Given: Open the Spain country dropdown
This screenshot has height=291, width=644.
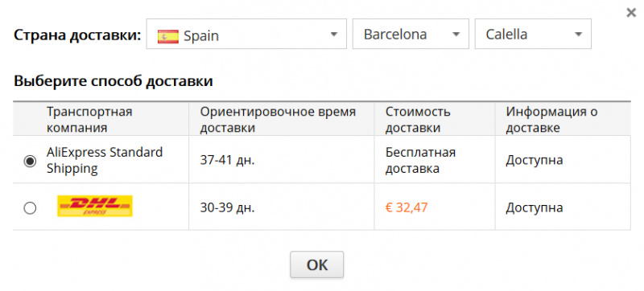Looking at the screenshot, I should tap(246, 34).
